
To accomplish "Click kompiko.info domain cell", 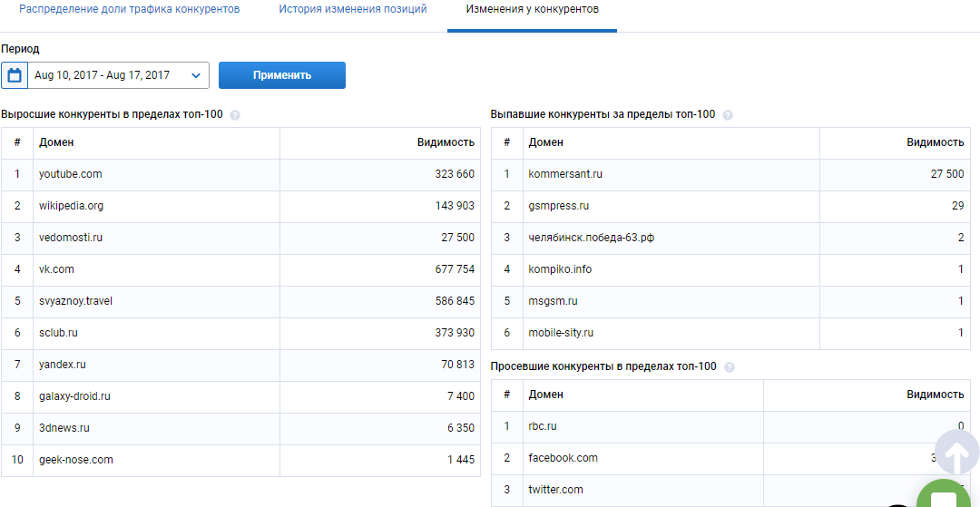I will click(671, 269).
